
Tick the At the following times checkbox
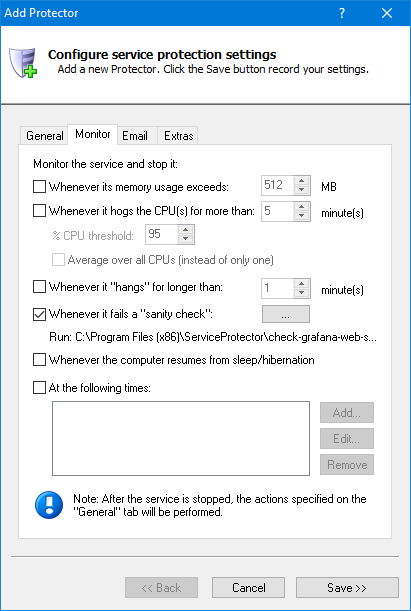click(x=39, y=388)
